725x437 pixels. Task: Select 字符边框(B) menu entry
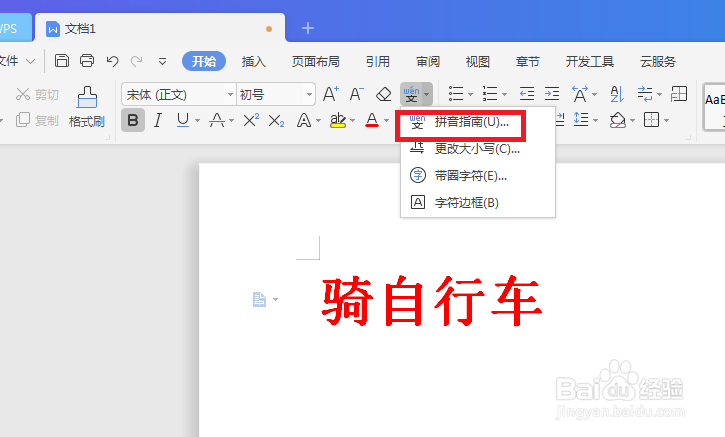pyautogui.click(x=478, y=203)
